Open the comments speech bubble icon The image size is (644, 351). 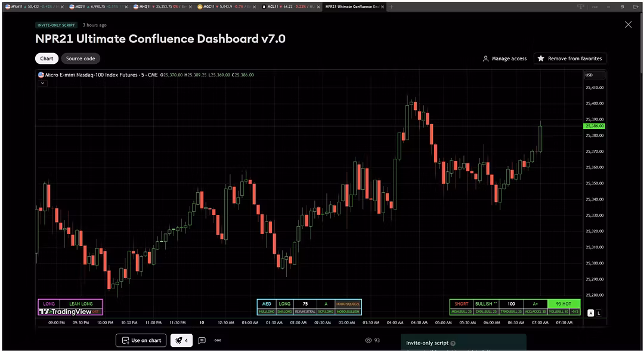pos(202,340)
